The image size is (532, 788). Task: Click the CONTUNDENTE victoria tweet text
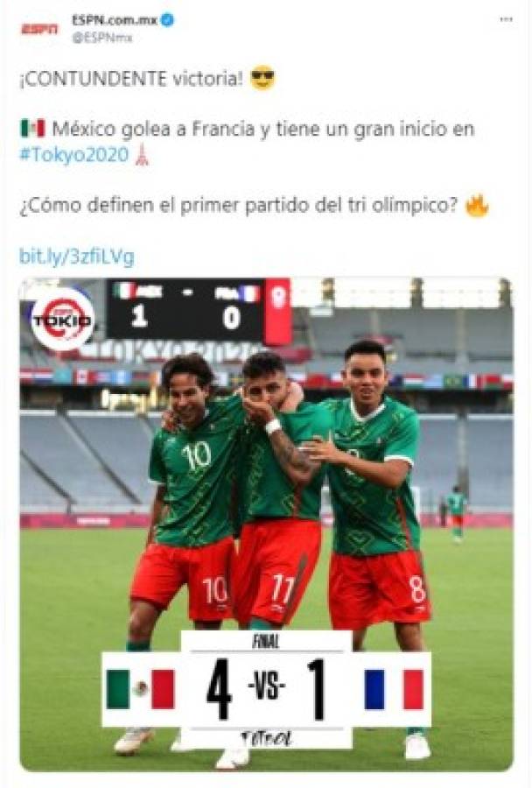[x=131, y=79]
